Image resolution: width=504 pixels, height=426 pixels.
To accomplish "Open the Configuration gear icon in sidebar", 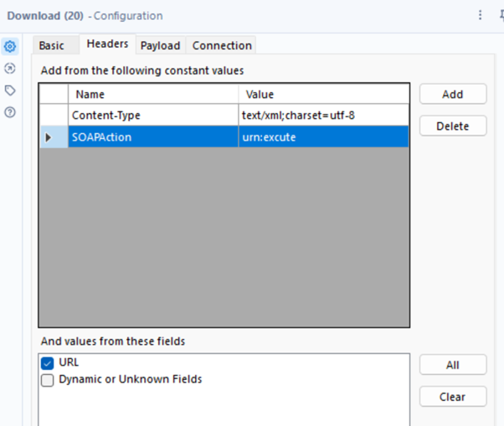I will [x=10, y=47].
